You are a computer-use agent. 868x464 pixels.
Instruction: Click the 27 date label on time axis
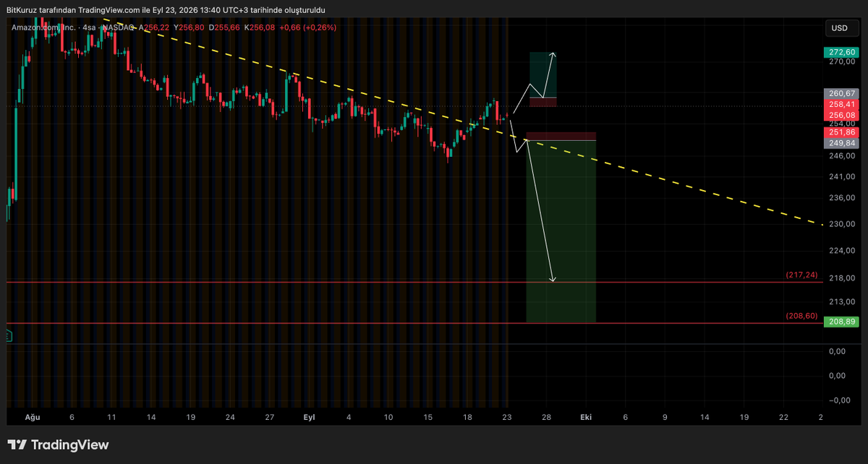(270, 418)
